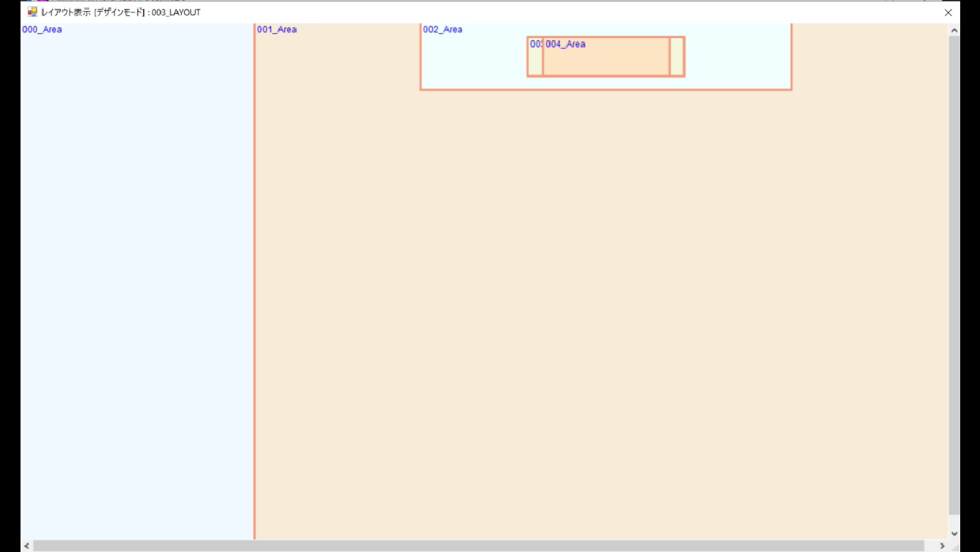Click the left arrow of horizontal scrollbar
This screenshot has width=980, height=552.
pos(27,546)
